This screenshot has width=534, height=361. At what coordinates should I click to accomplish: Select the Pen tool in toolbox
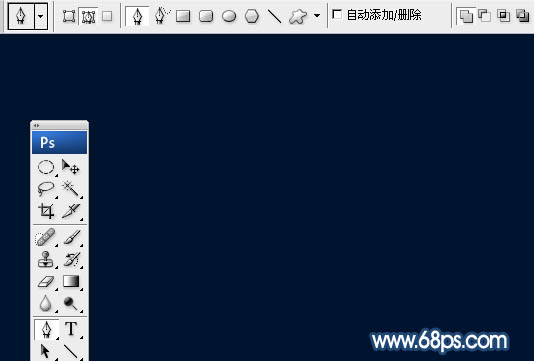[x=46, y=329]
